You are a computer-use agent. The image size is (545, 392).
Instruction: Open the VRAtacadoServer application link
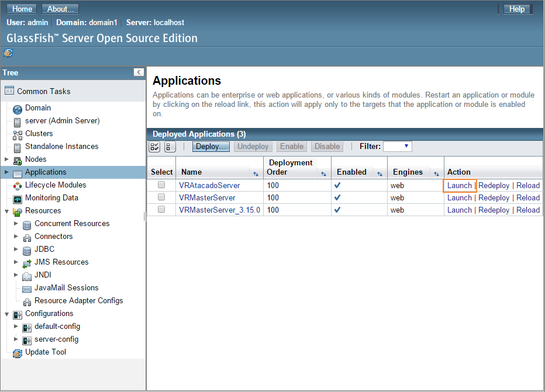(209, 185)
